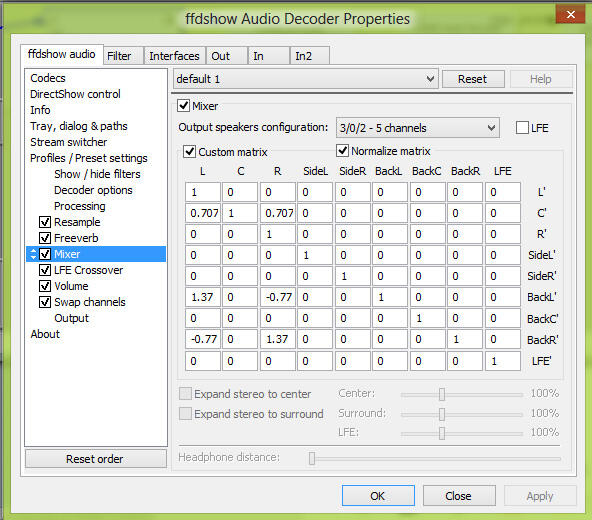The height and width of the screenshot is (520, 592).
Task: Click the R to BackR' field showing 1.37
Action: 278,339
